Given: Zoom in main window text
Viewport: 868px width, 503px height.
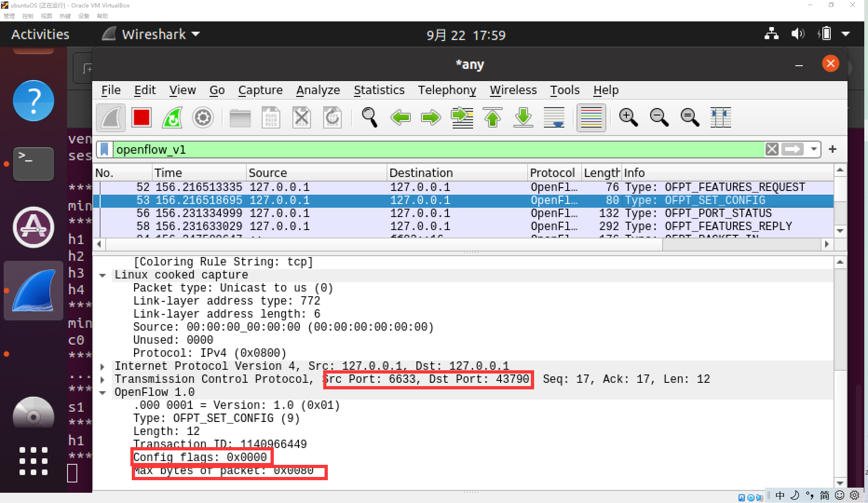Looking at the screenshot, I should pos(628,118).
